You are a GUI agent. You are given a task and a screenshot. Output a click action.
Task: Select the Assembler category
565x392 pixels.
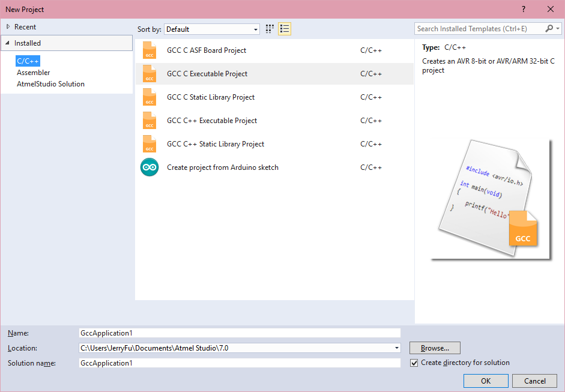tap(34, 73)
